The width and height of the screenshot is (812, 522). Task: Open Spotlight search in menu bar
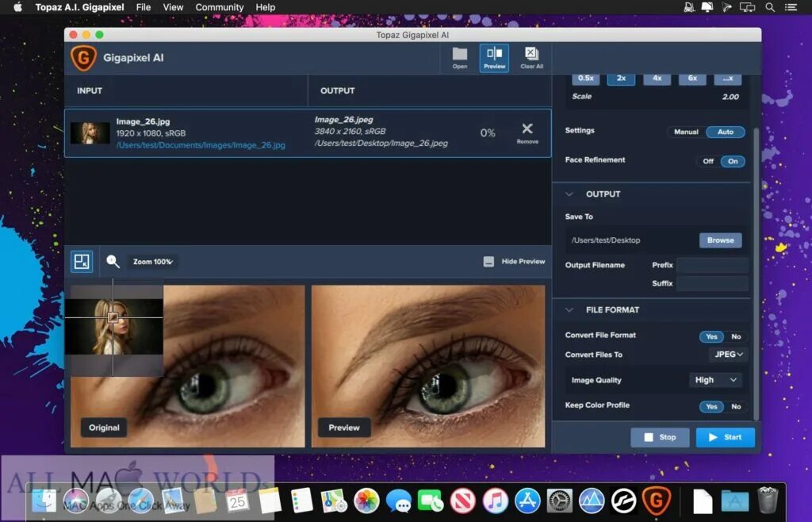(770, 7)
